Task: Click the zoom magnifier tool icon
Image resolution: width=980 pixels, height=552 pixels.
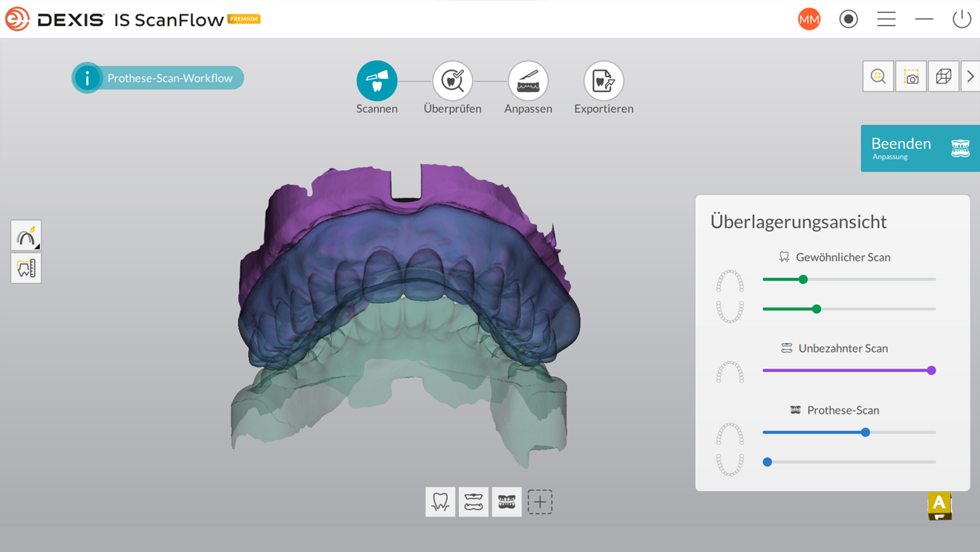Action: coord(878,77)
